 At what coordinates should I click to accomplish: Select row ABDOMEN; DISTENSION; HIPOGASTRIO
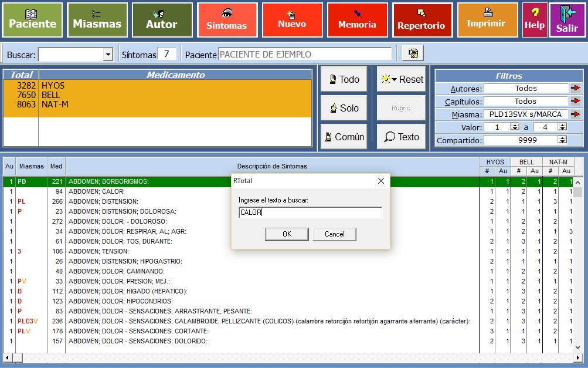(288, 261)
